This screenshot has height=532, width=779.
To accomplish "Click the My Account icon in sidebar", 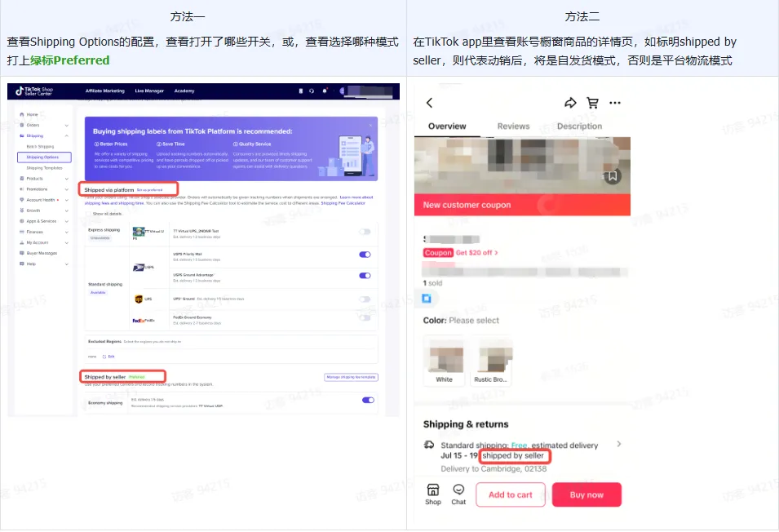I will tap(22, 242).
